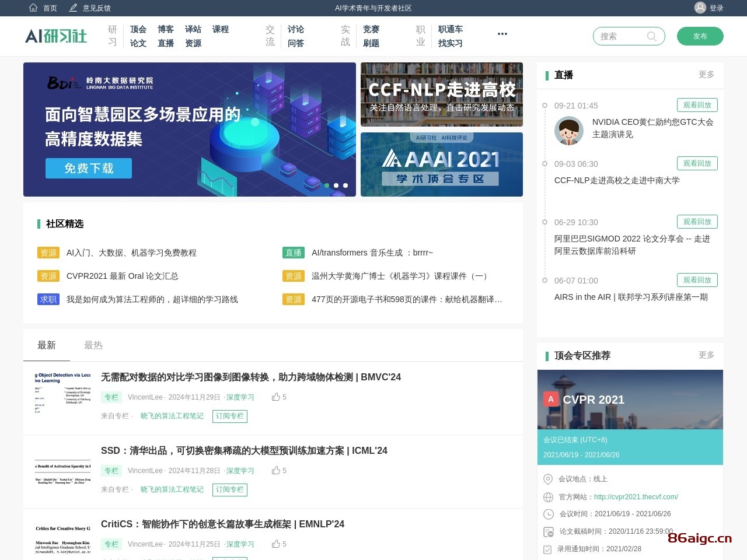Click 更多 in 顶会专区推荐 panel
The height and width of the screenshot is (560, 747).
706,355
